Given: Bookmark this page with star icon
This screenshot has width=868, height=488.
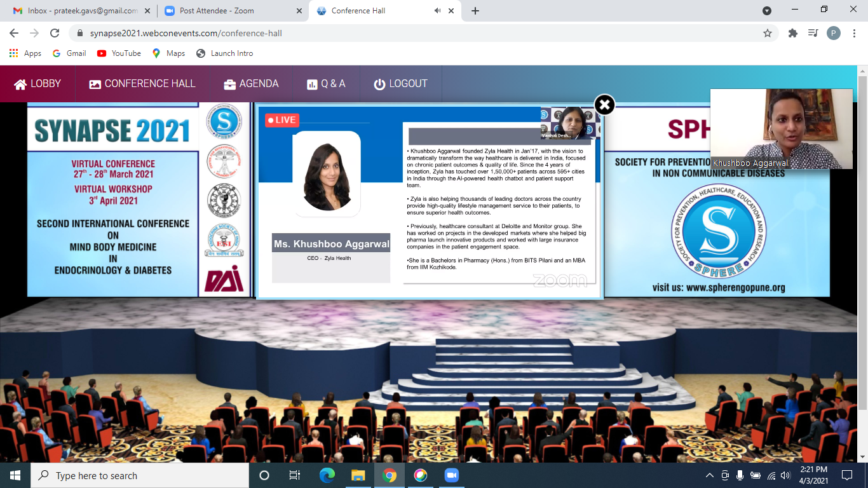Looking at the screenshot, I should pyautogui.click(x=767, y=33).
